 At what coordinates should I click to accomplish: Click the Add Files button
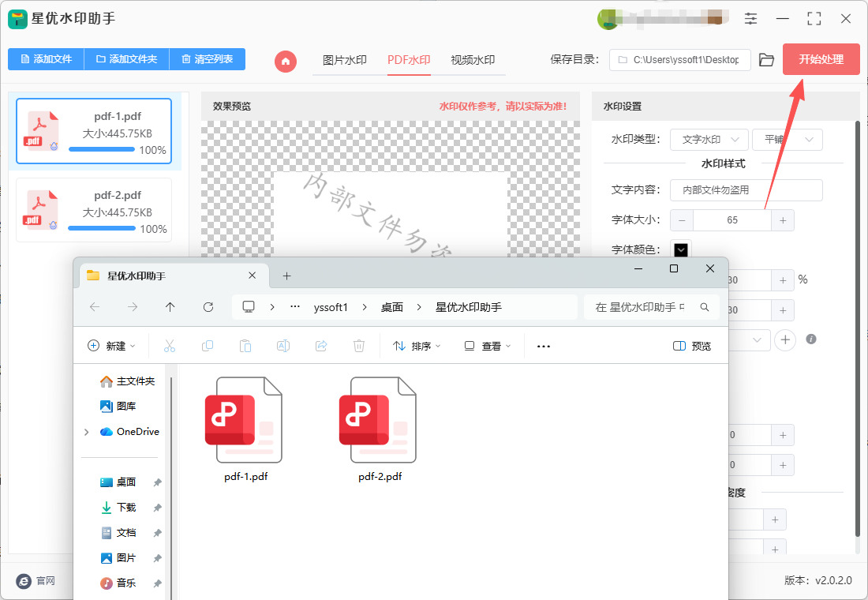(x=47, y=59)
